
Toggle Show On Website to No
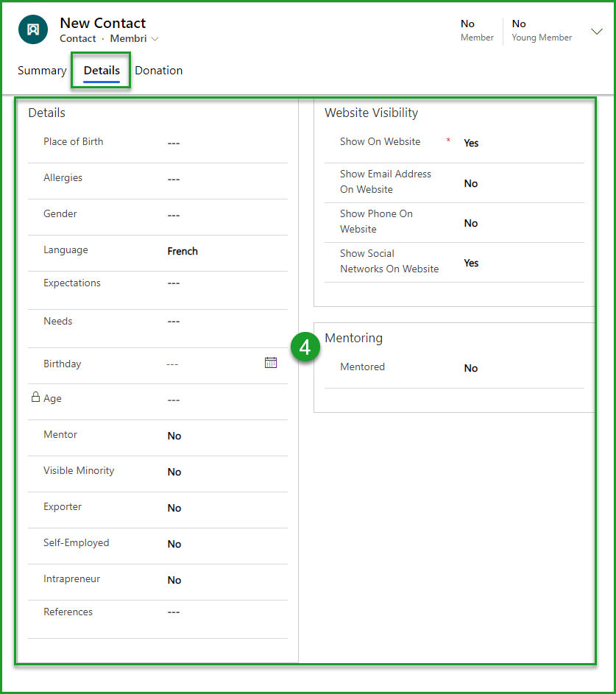(x=471, y=144)
